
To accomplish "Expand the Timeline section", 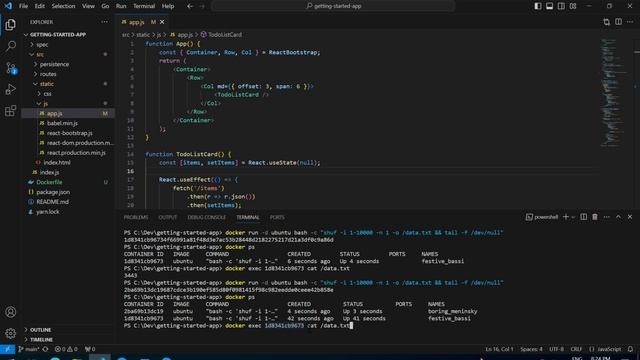I will [41, 340].
